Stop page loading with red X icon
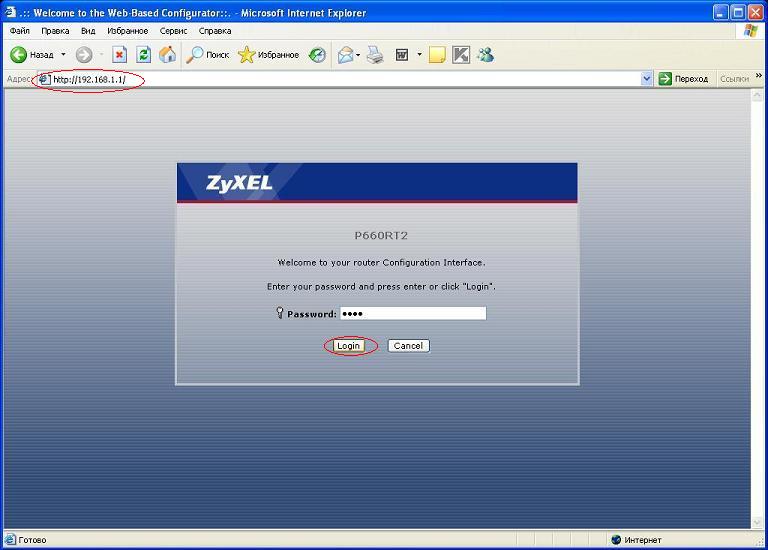 tap(119, 54)
